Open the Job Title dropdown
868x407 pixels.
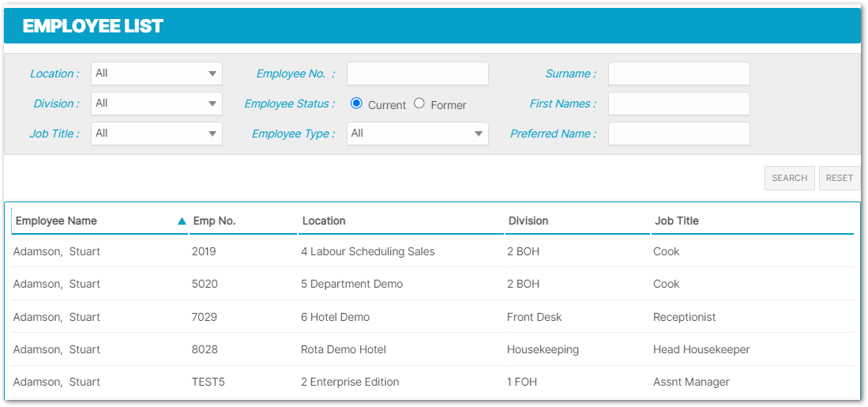(x=156, y=134)
